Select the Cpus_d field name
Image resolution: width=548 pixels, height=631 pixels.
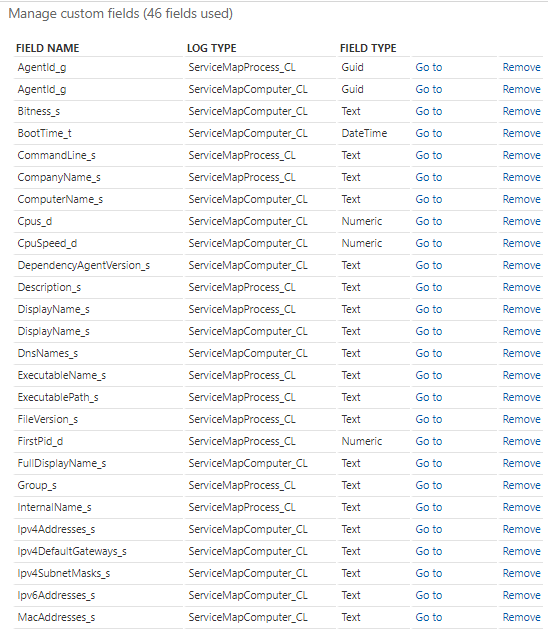click(35, 221)
